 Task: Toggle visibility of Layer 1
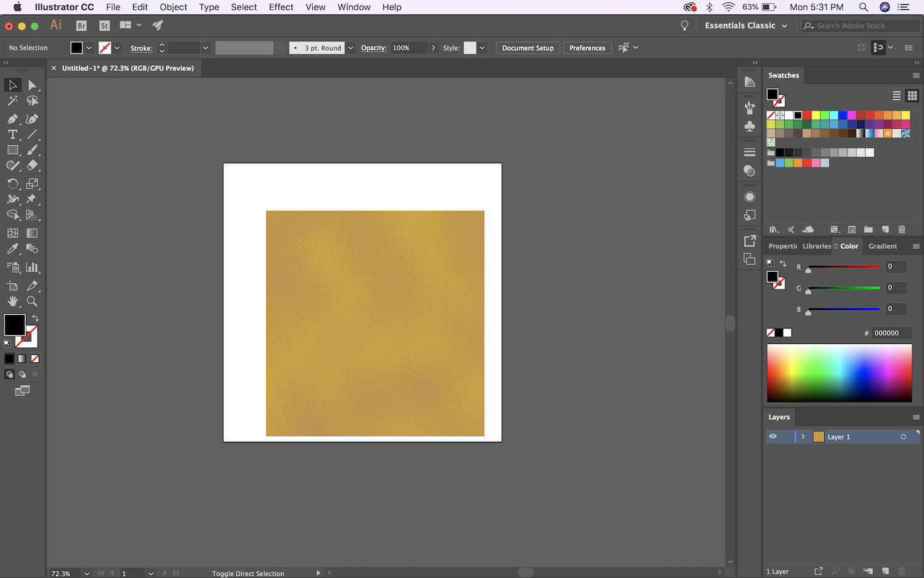click(x=772, y=436)
